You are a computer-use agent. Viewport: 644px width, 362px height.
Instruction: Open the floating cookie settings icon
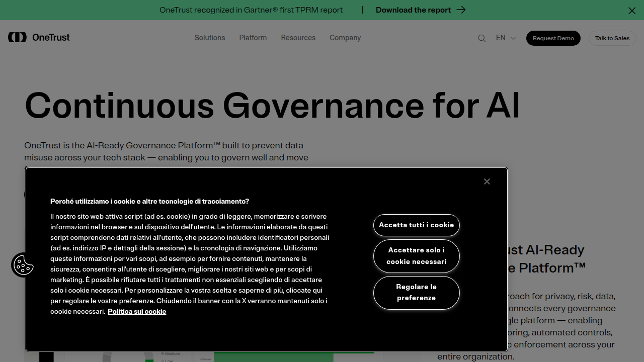[x=24, y=264]
